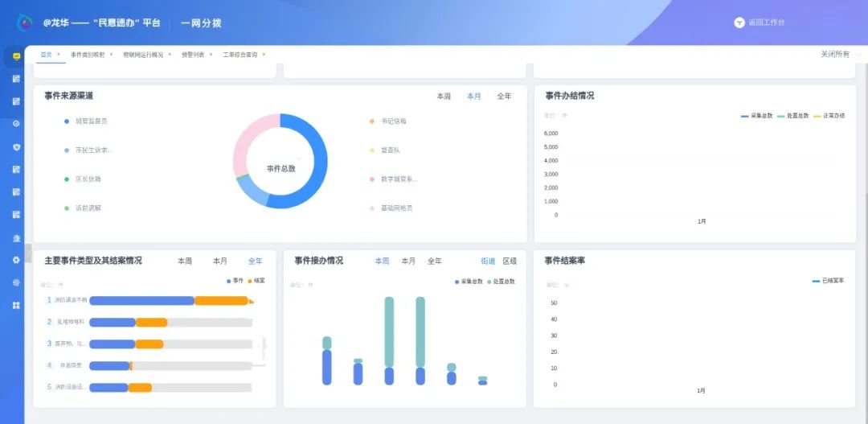Open the eye icon in left sidebar

pyautogui.click(x=16, y=124)
